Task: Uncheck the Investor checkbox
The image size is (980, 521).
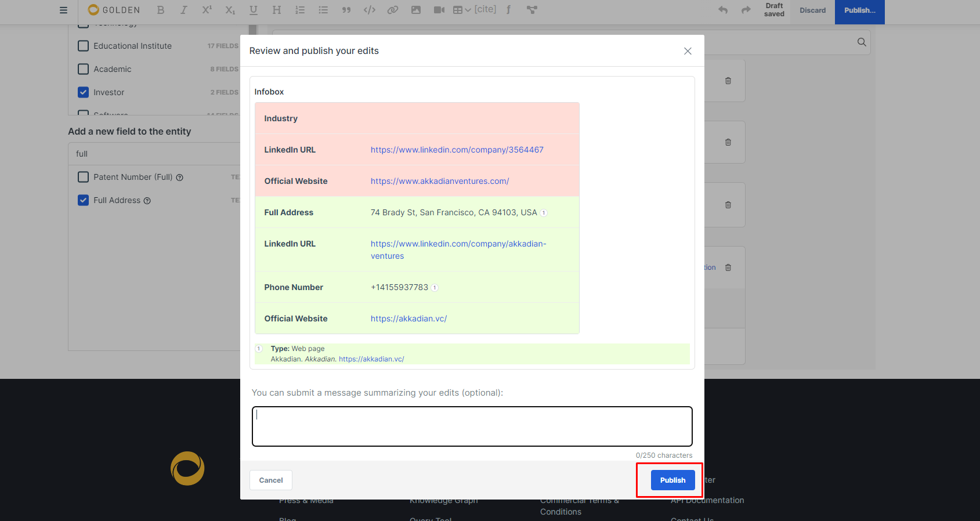Action: click(84, 92)
